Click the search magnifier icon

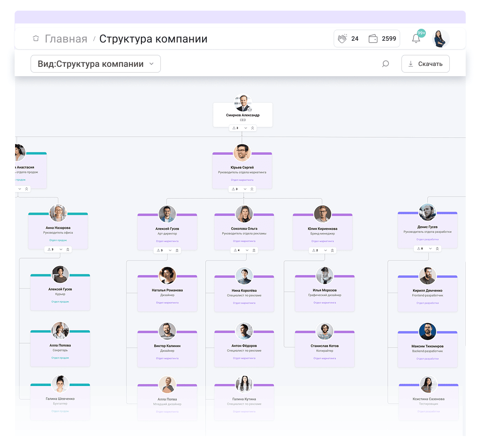coord(386,64)
